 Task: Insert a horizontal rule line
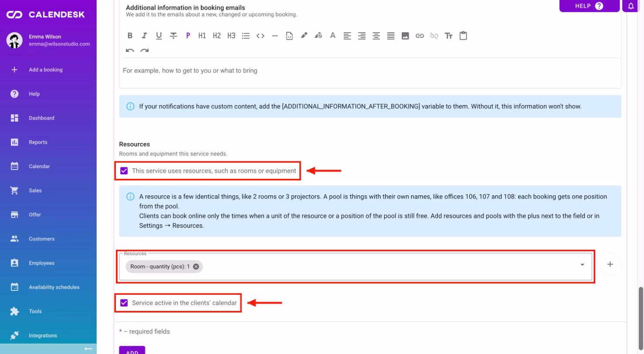coord(275,36)
